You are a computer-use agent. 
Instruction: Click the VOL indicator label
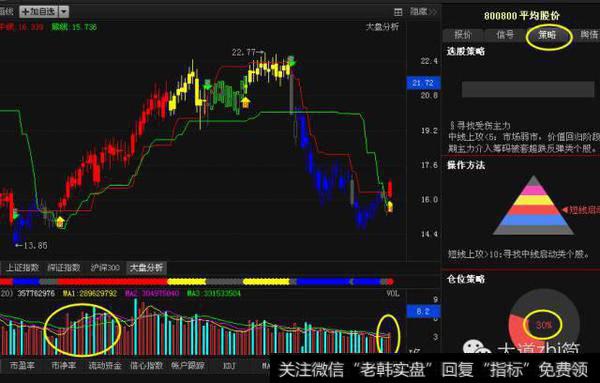pos(392,293)
